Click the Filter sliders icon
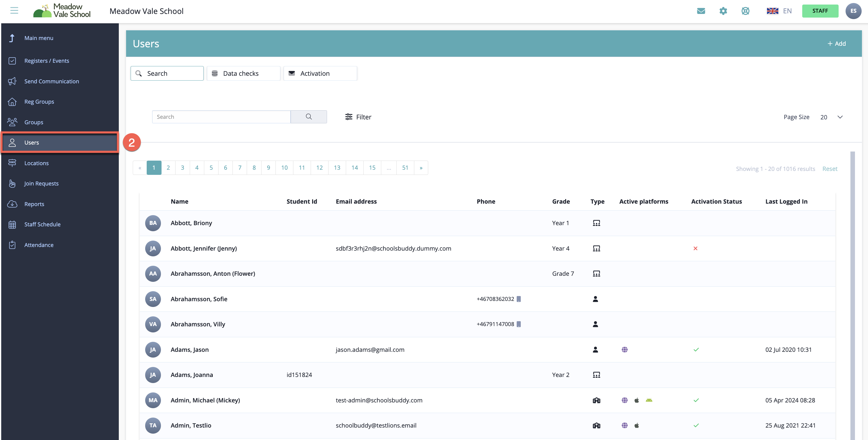The width and height of the screenshot is (868, 440). 349,117
